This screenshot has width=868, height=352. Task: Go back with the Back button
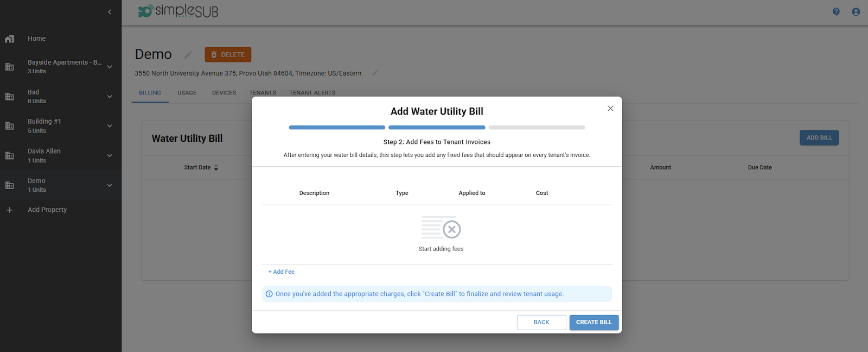(541, 323)
